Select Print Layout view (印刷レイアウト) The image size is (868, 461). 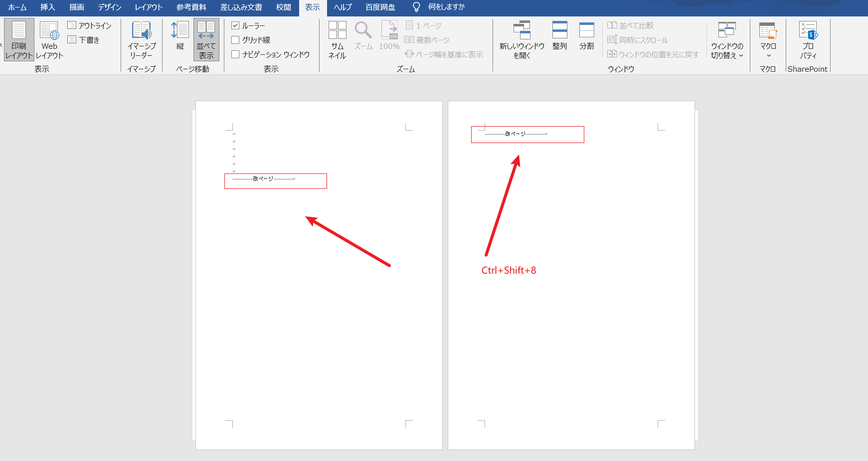coord(18,39)
